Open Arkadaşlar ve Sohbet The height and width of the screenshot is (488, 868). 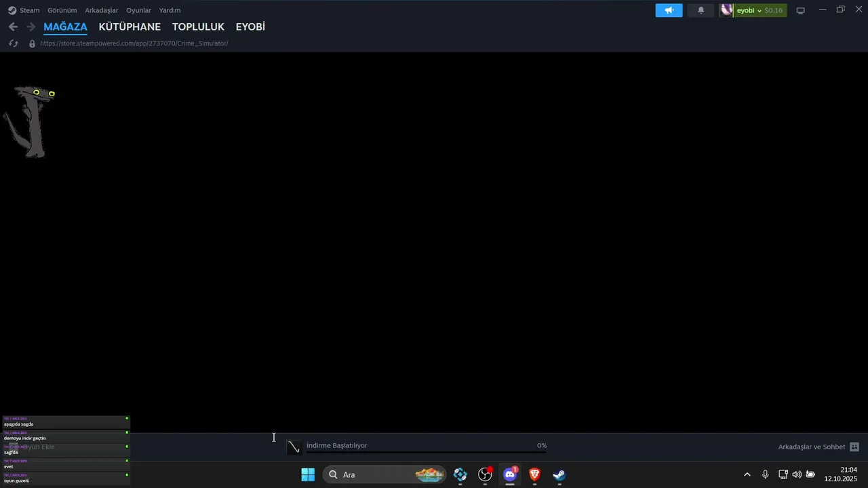812,447
